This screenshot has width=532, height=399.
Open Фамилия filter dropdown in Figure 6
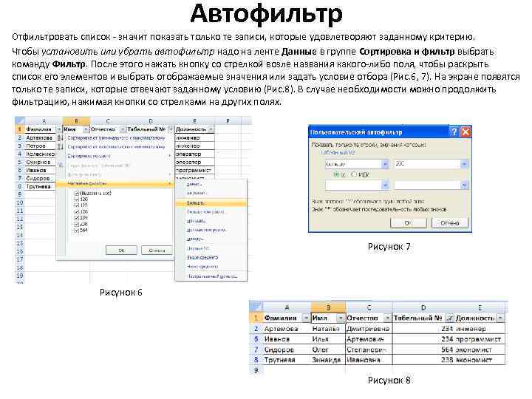tap(58, 129)
